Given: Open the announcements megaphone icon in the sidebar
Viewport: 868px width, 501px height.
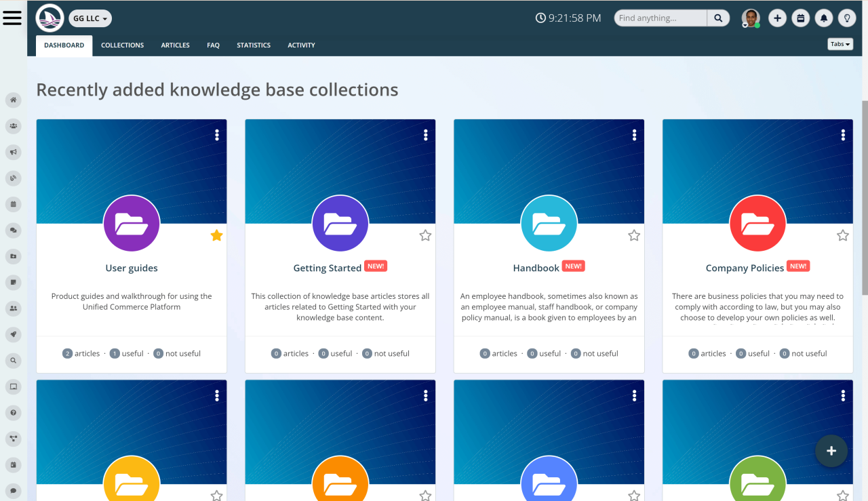Looking at the screenshot, I should (x=13, y=152).
